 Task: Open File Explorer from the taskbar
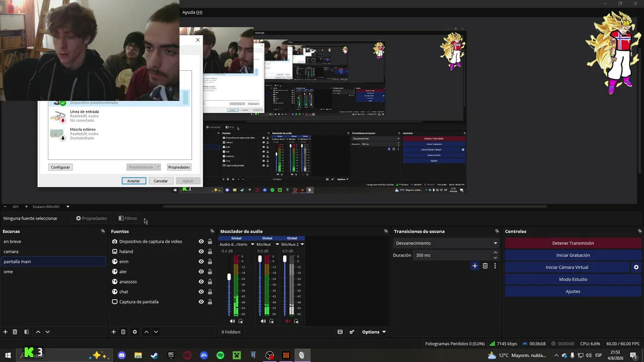(x=138, y=355)
